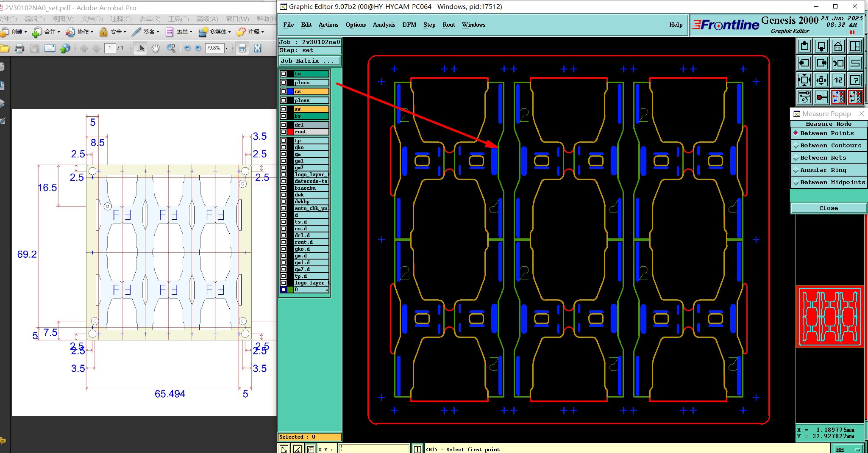This screenshot has height=453, width=868.
Task: Click the zoom home (house) icon
Action: (x=838, y=46)
